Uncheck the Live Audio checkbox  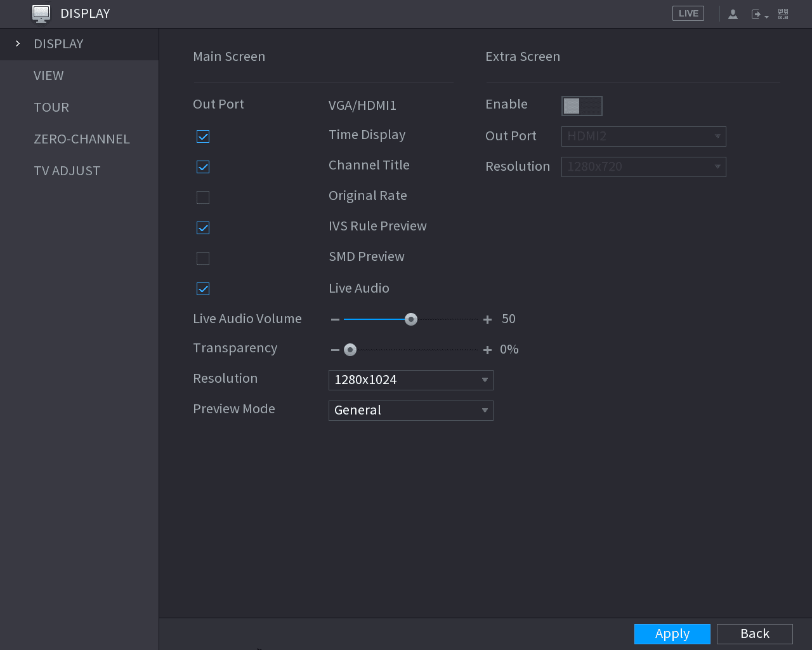pos(203,289)
